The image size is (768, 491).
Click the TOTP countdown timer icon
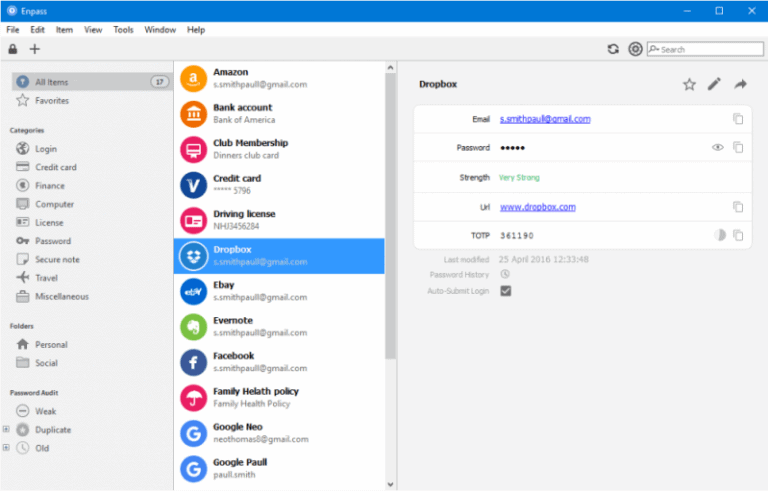[720, 235]
